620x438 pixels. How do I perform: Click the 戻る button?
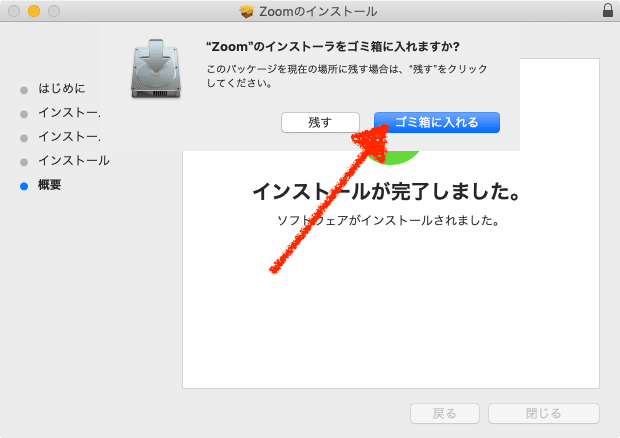[445, 413]
